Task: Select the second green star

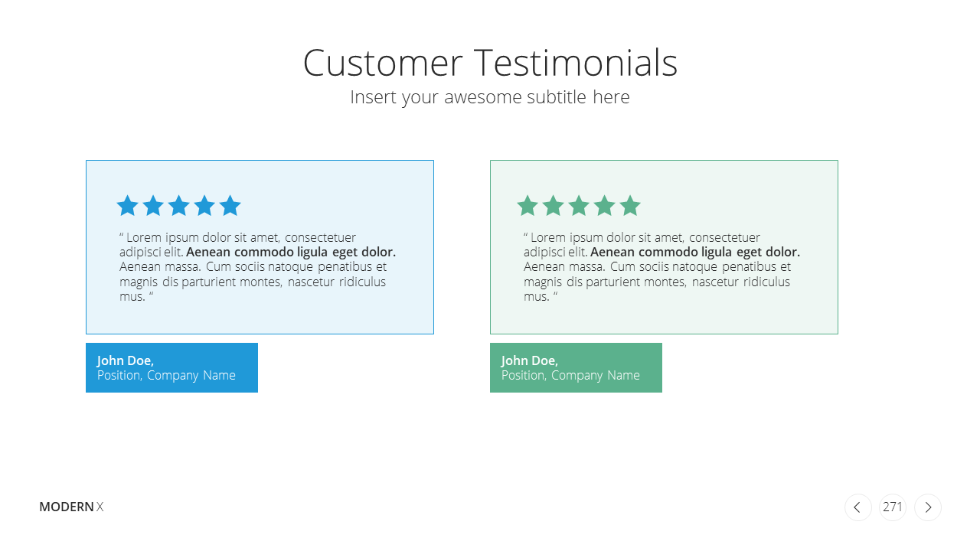Action: point(553,205)
